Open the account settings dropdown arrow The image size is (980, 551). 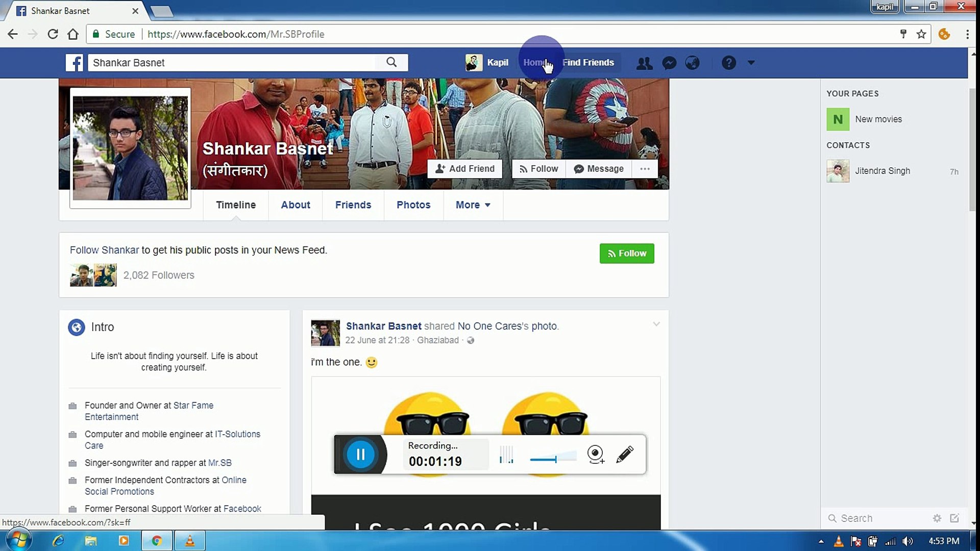750,62
